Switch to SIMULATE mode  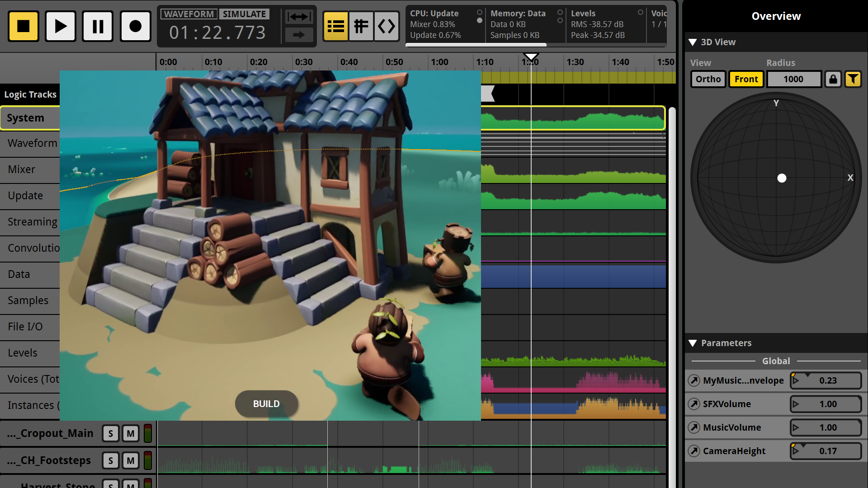(x=244, y=14)
